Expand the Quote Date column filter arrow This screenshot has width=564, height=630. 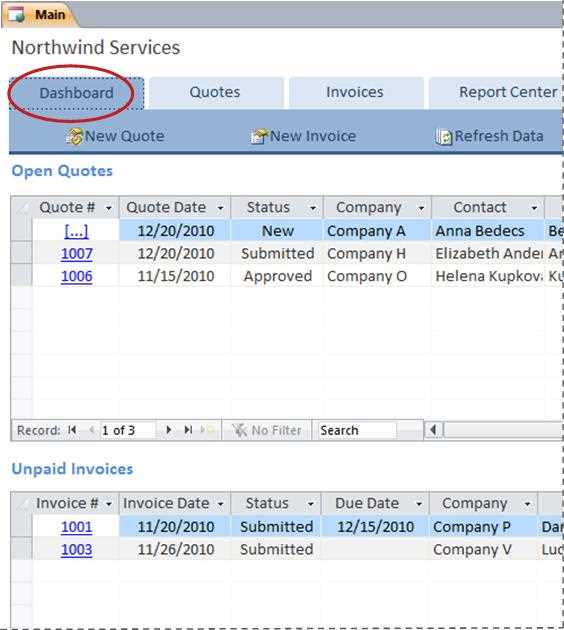(220, 208)
